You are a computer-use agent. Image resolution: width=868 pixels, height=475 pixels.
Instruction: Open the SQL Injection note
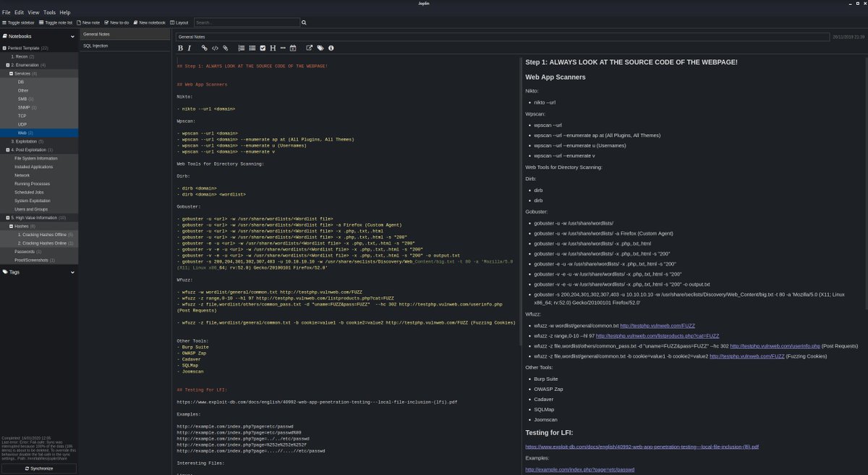(125, 46)
